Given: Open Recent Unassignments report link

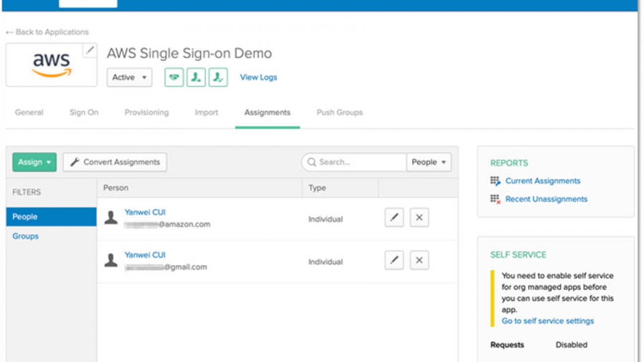Looking at the screenshot, I should click(546, 199).
